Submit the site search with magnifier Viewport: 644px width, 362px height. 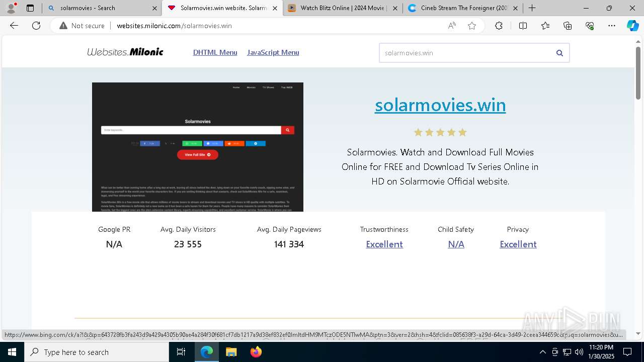point(559,53)
